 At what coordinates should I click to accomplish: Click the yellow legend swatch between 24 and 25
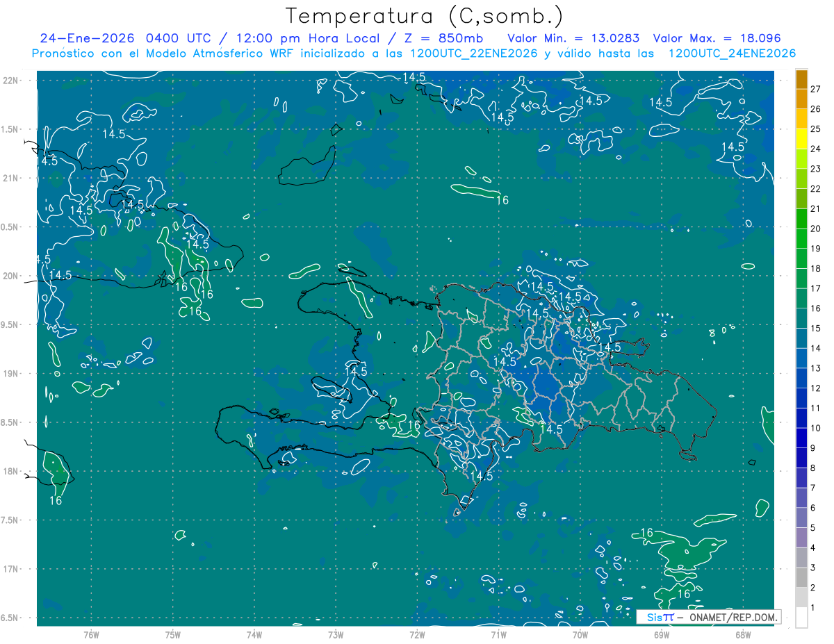pos(801,138)
